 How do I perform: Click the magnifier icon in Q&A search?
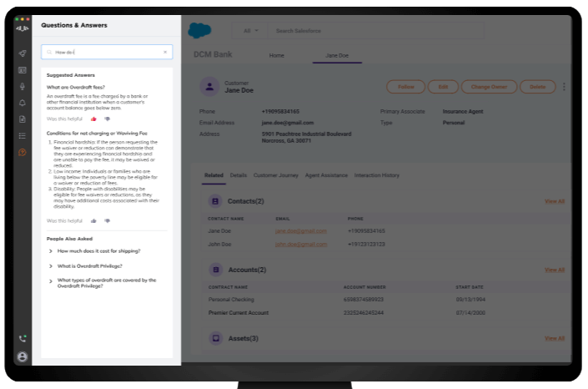click(49, 53)
